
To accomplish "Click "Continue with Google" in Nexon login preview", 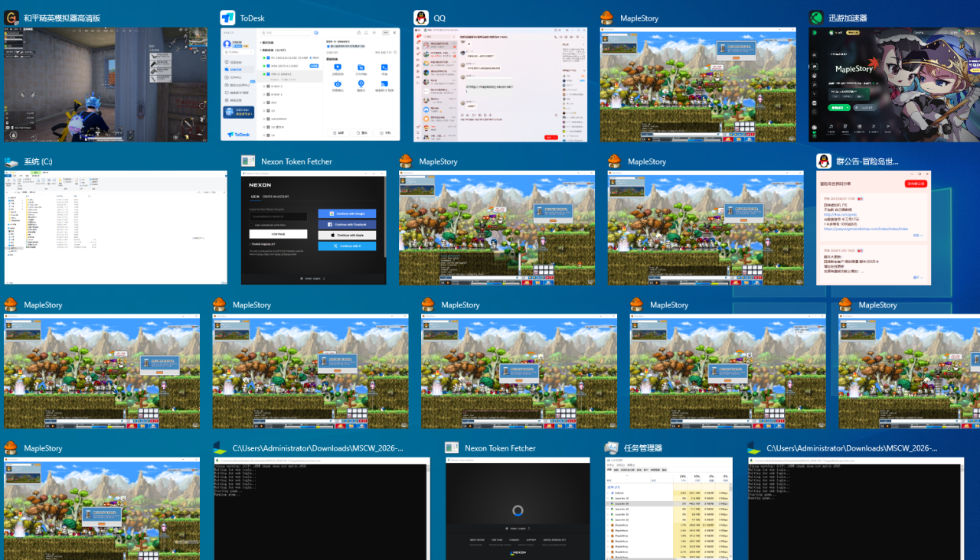I will [347, 213].
